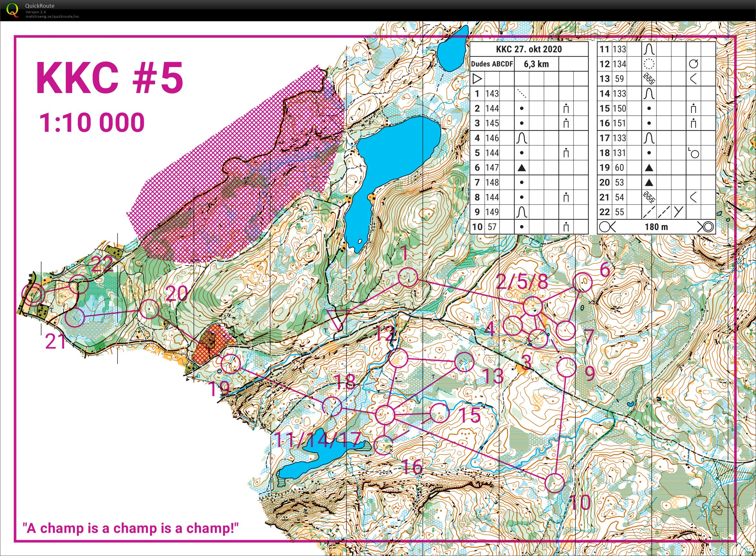The image size is (756, 556).
Task: Select the shared 2/5/8 control circle
Action: [532, 306]
